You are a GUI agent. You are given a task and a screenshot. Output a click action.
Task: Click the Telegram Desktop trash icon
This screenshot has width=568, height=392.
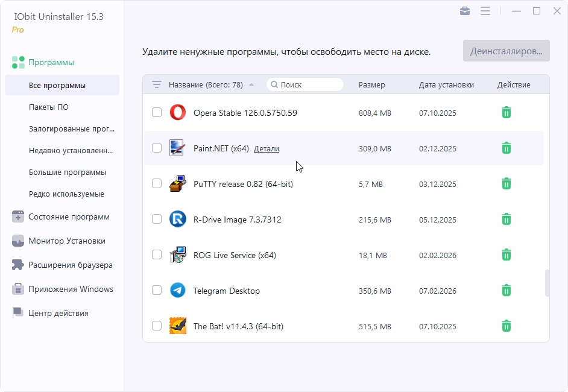[x=506, y=291]
